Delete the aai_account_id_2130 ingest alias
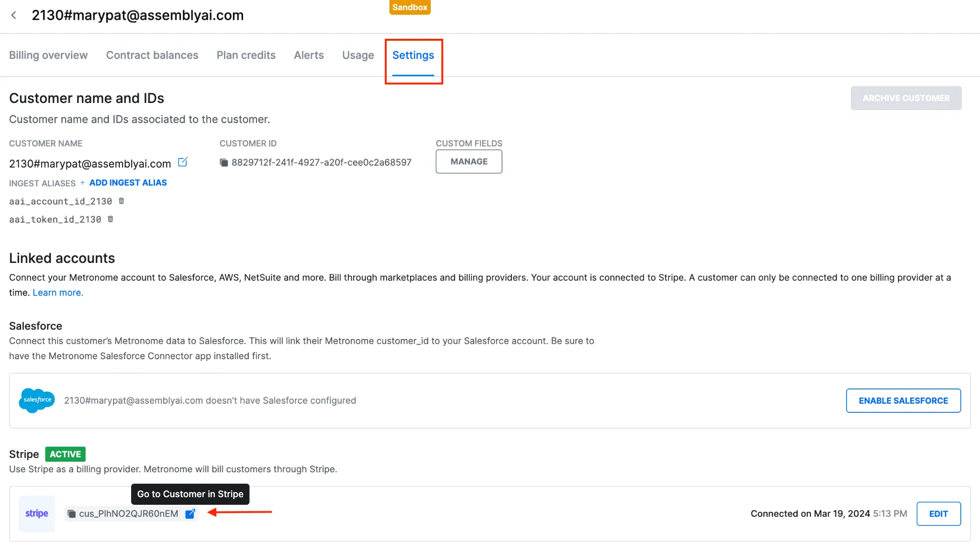Screen dimensions: 980x557 tap(122, 201)
